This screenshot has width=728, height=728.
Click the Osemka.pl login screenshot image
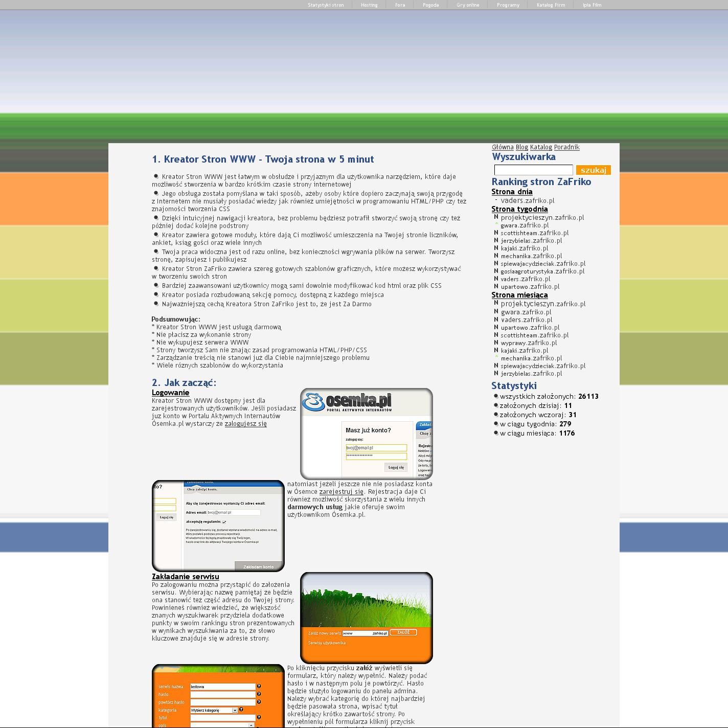click(366, 434)
